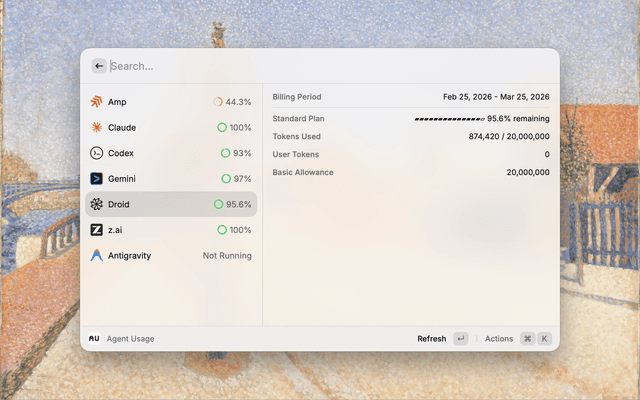Select the Tokens Used row
Screen dimensions: 640x400
pos(410,136)
